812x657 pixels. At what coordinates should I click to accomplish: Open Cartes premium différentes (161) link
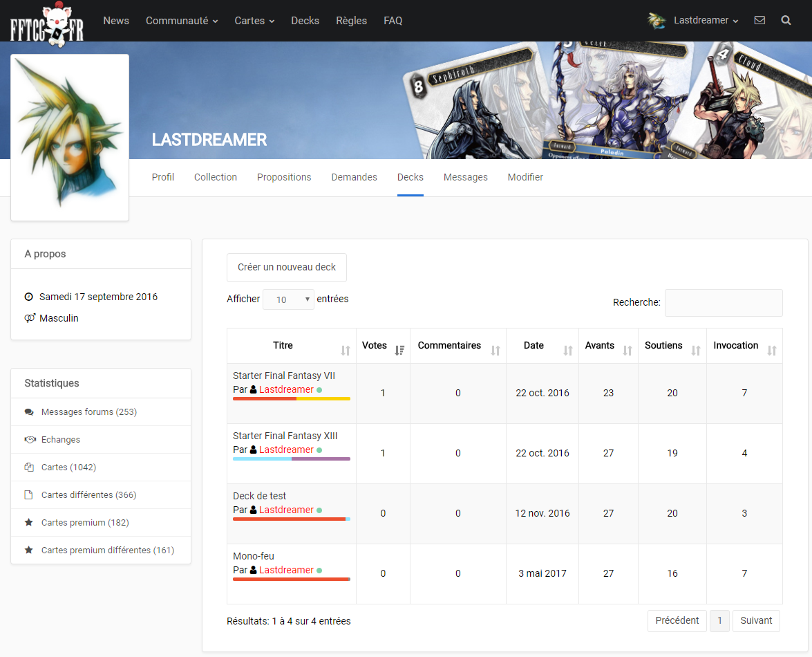click(x=108, y=550)
